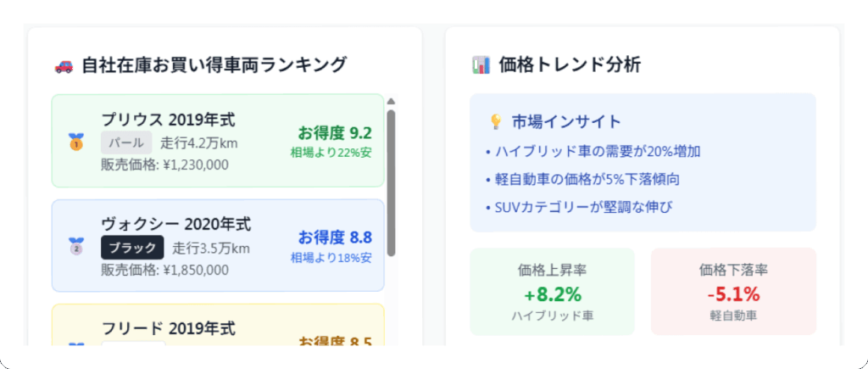The width and height of the screenshot is (868, 369).
Task: Select the ブラック color tag
Action: click(x=131, y=248)
